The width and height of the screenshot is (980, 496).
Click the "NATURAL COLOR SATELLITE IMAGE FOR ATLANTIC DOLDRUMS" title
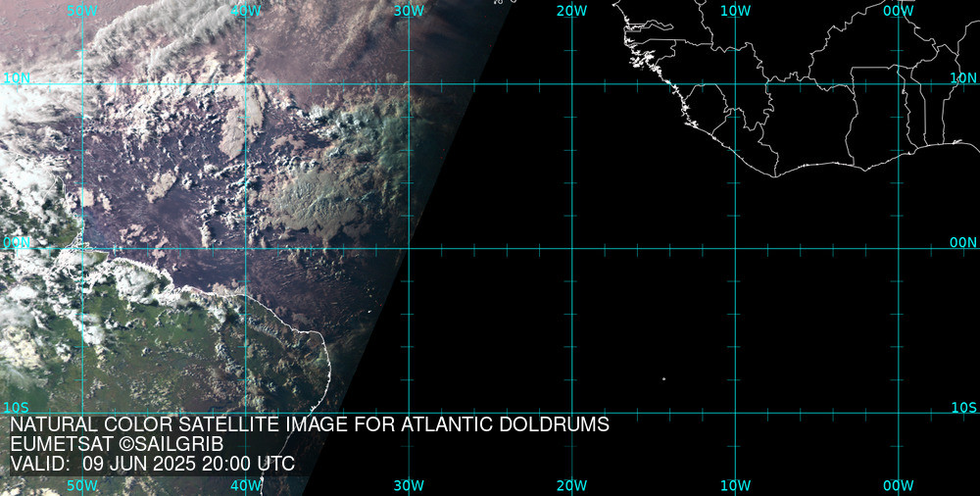[x=310, y=424]
